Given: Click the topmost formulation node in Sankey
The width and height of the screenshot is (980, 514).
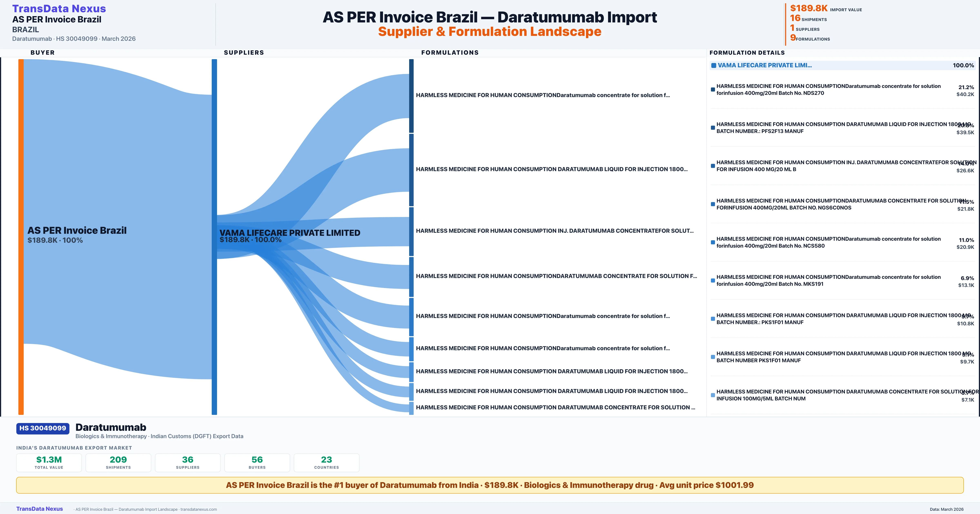Looking at the screenshot, I should point(411,96).
